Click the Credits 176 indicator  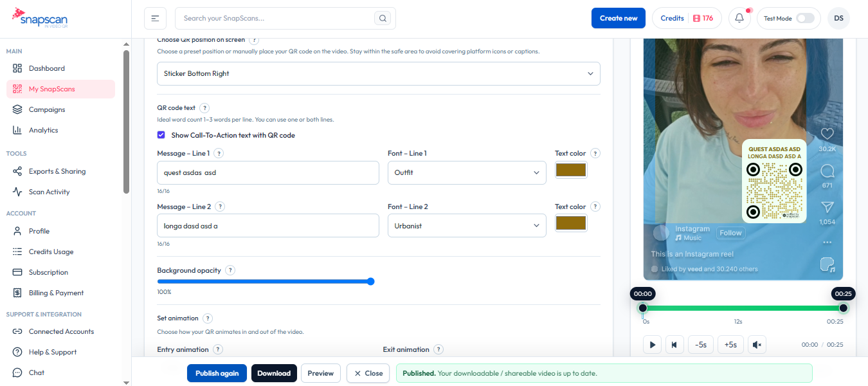point(687,18)
